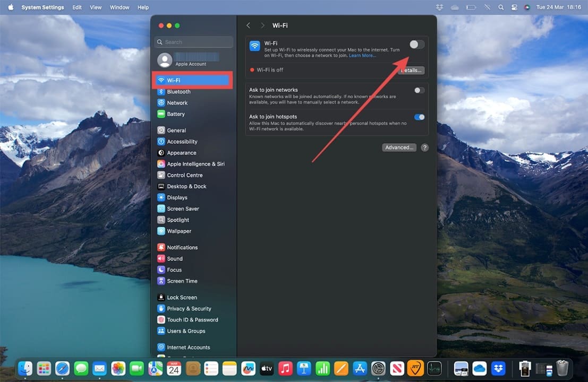Click the Privacy & Security hand icon
588x382 pixels.
(161, 309)
